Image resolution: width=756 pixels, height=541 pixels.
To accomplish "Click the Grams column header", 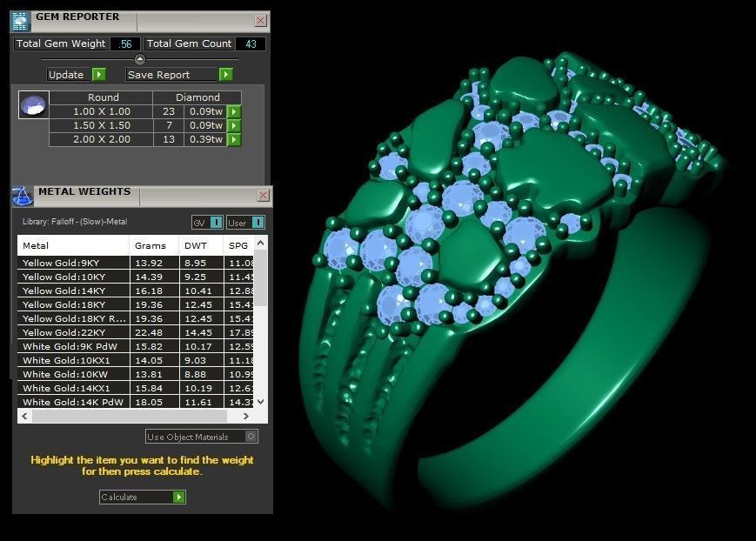I will 154,245.
